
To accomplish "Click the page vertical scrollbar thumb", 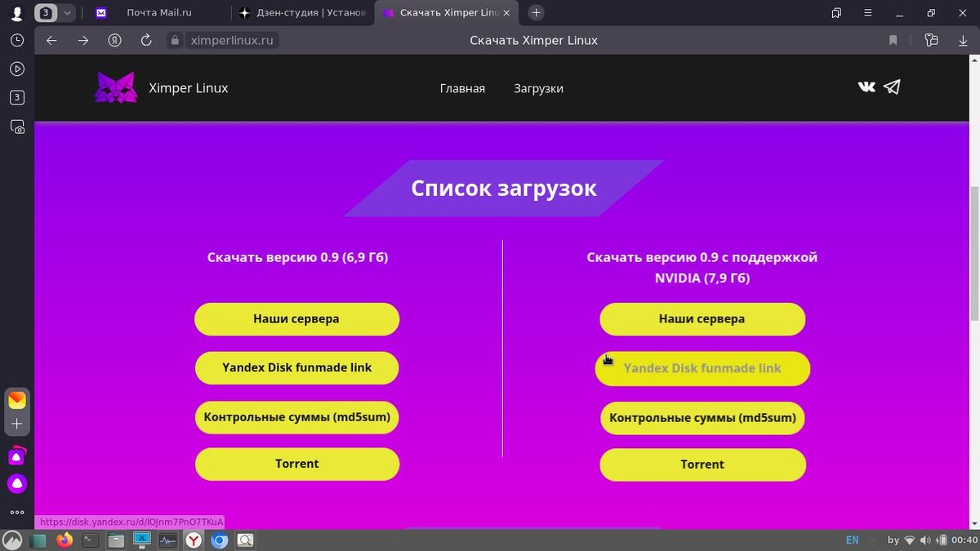I will point(973,253).
